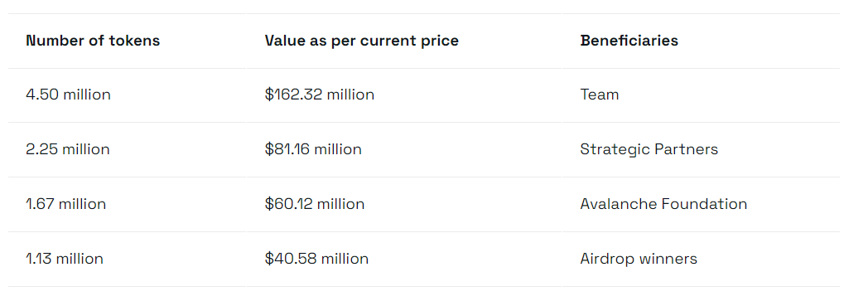
Task: Select the 'Airdrop winners' beneficiary cell
Action: click(x=639, y=259)
